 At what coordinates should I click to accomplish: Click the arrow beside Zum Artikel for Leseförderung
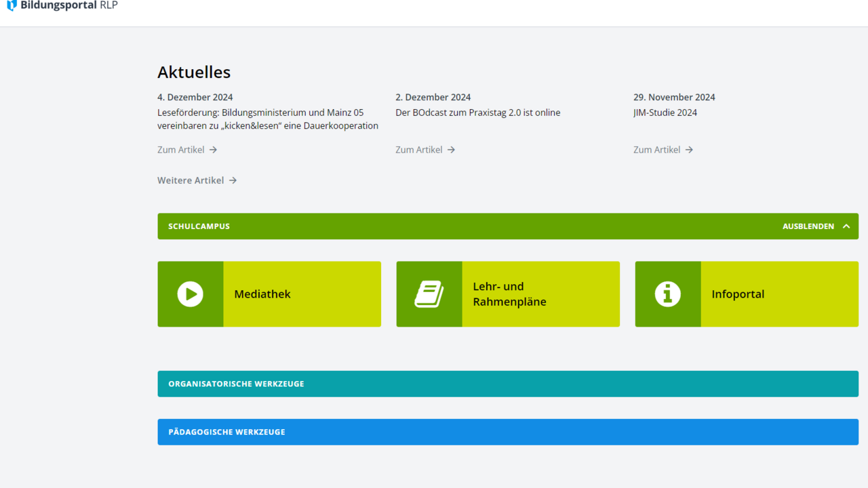click(213, 150)
